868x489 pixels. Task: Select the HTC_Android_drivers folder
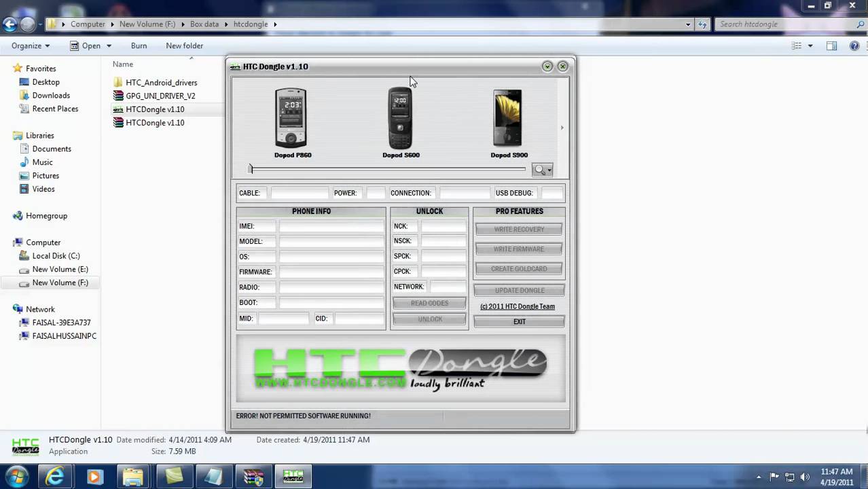[161, 82]
